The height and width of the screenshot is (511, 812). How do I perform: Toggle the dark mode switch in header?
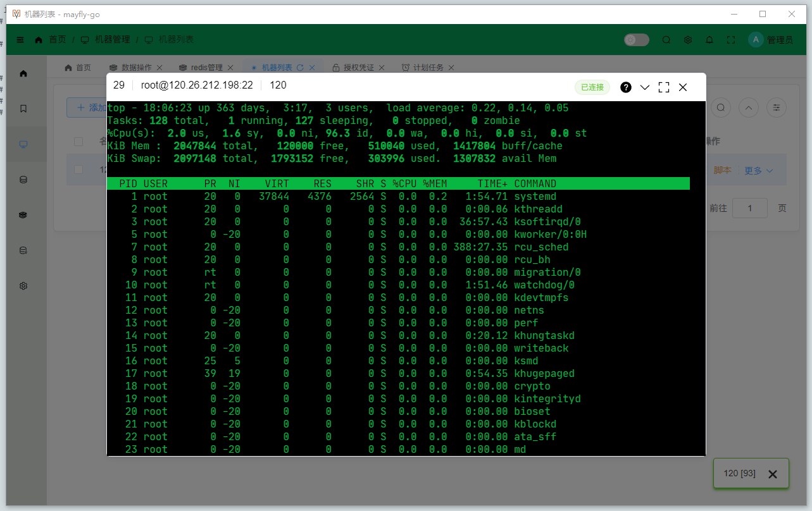coord(637,40)
